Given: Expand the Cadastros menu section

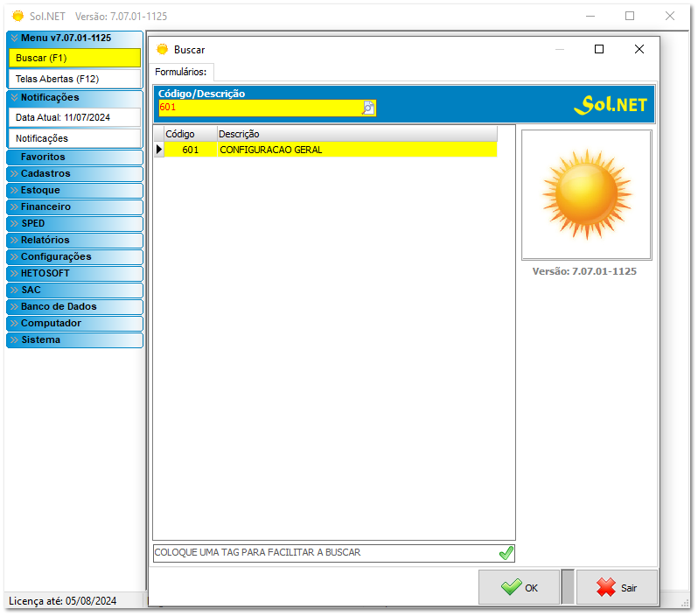Looking at the screenshot, I should click(73, 174).
